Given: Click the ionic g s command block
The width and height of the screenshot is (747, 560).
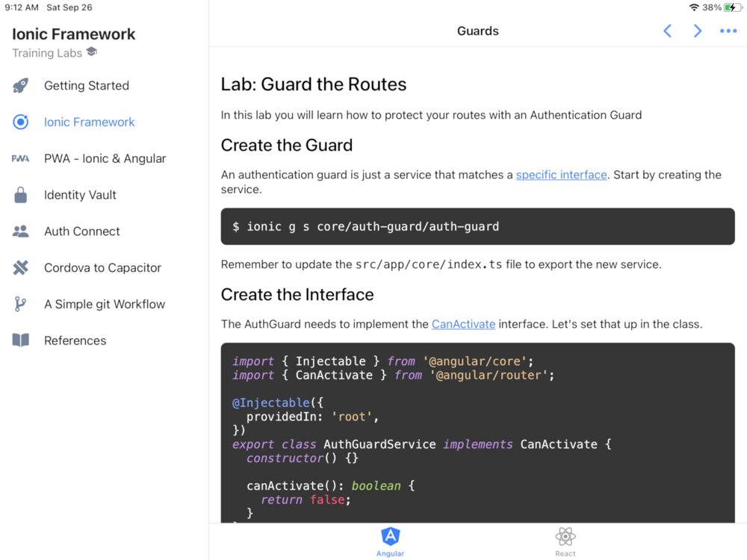Looking at the screenshot, I should point(478,227).
